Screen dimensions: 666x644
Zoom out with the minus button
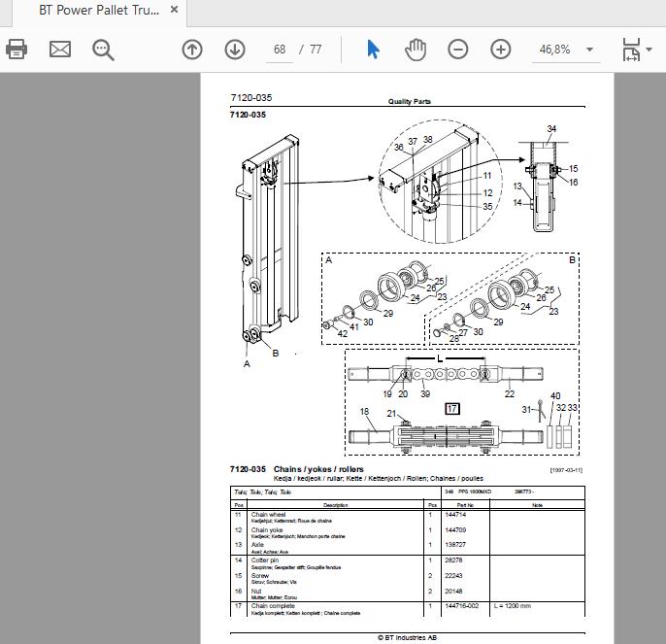tap(458, 50)
